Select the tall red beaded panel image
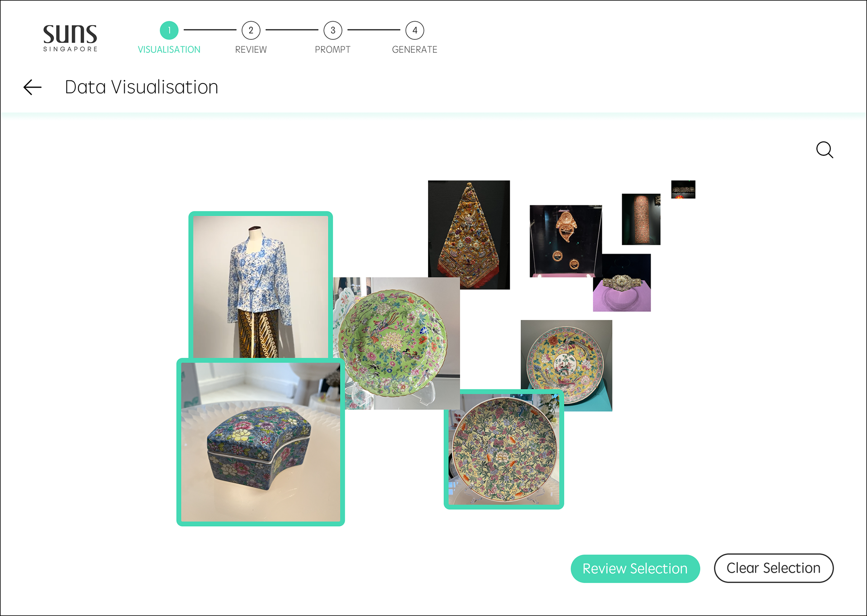The width and height of the screenshot is (867, 616). pyautogui.click(x=641, y=219)
